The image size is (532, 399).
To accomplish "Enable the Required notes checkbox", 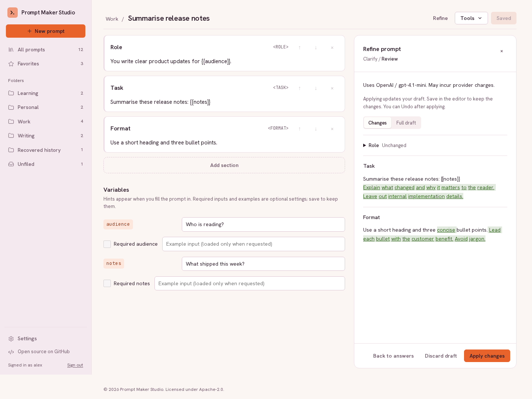I will tap(107, 283).
